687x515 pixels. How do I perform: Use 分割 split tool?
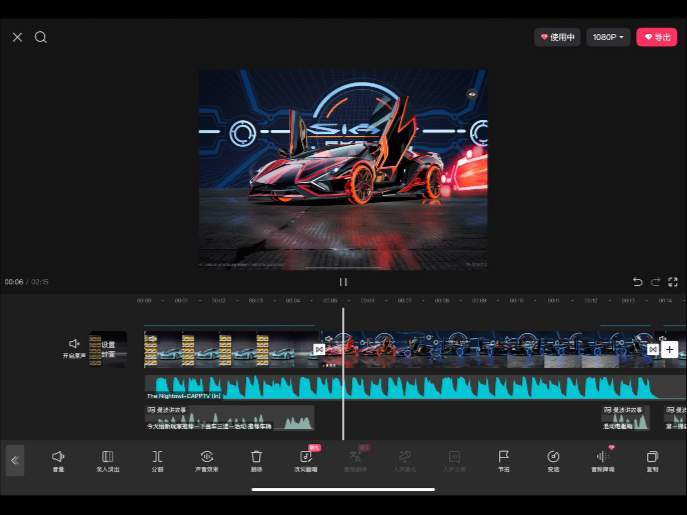click(157, 461)
